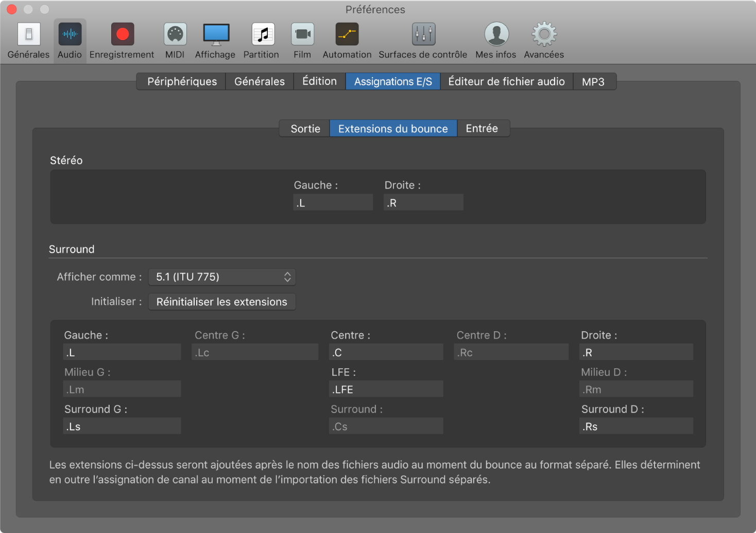Open the Mes infos preferences
This screenshot has height=533, width=756.
[x=496, y=41]
